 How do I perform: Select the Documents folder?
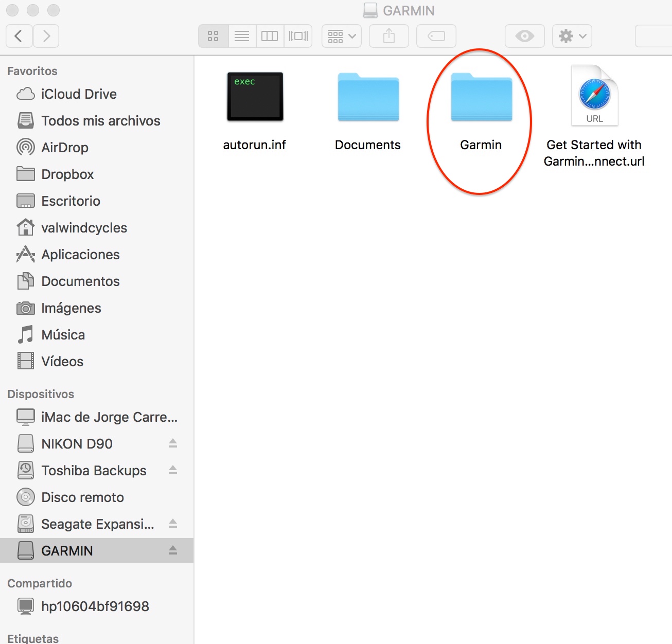(368, 98)
